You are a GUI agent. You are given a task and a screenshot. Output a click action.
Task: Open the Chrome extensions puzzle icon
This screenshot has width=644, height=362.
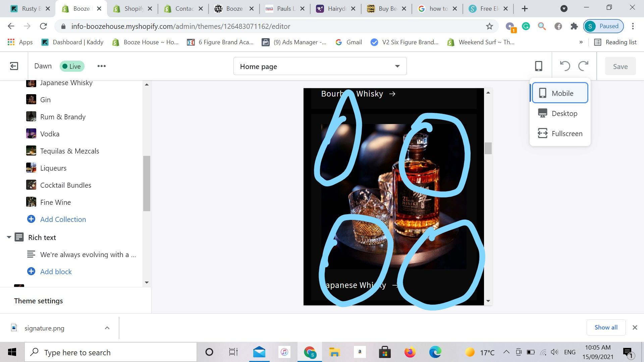(574, 26)
